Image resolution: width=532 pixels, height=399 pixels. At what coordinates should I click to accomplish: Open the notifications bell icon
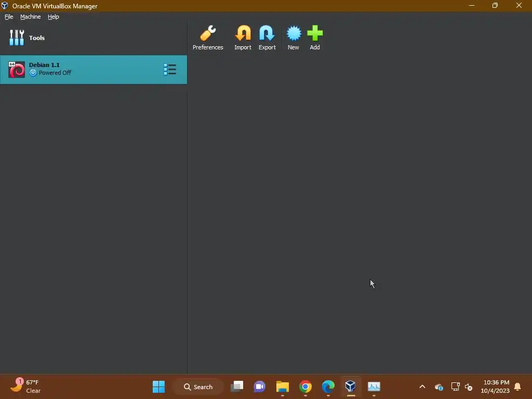coord(518,387)
